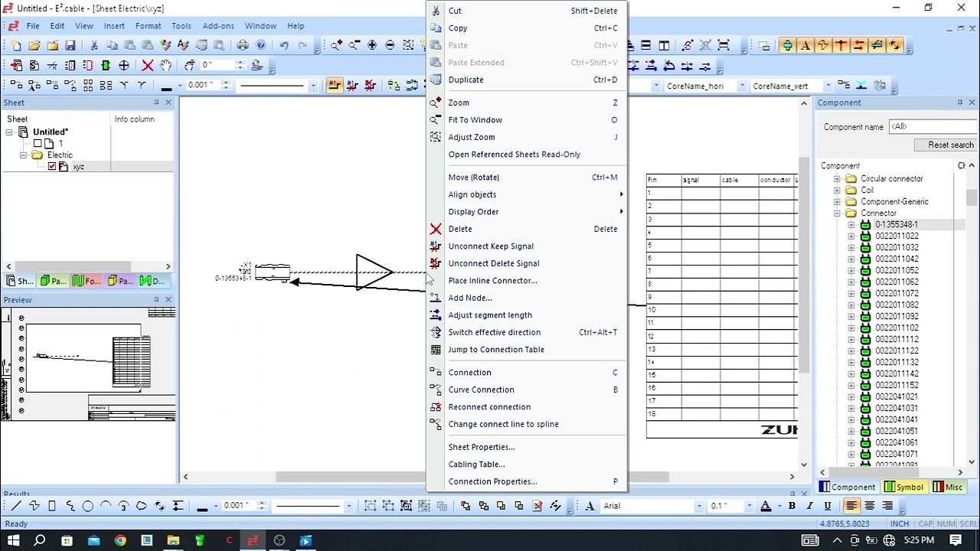This screenshot has width=980, height=551.
Task: Open the line style dropdown in top toolbar
Action: click(312, 86)
